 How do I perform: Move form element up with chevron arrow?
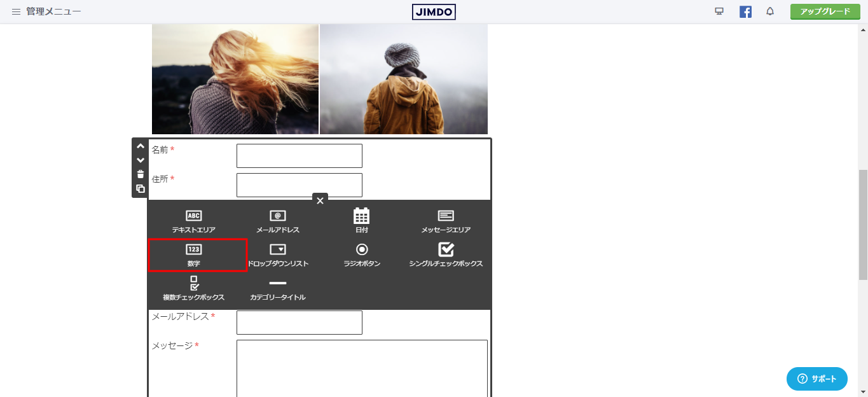click(141, 146)
